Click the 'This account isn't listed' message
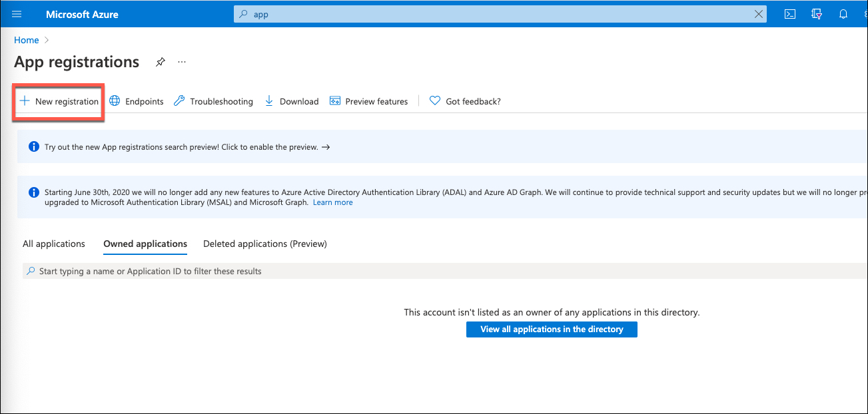Image resolution: width=868 pixels, height=414 pixels. 552,312
